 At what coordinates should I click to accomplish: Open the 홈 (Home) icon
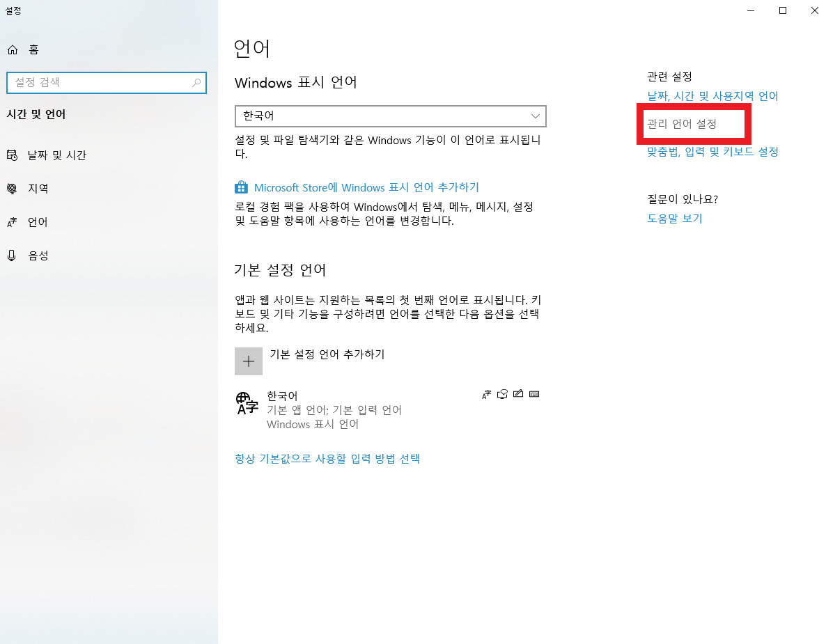coord(13,49)
